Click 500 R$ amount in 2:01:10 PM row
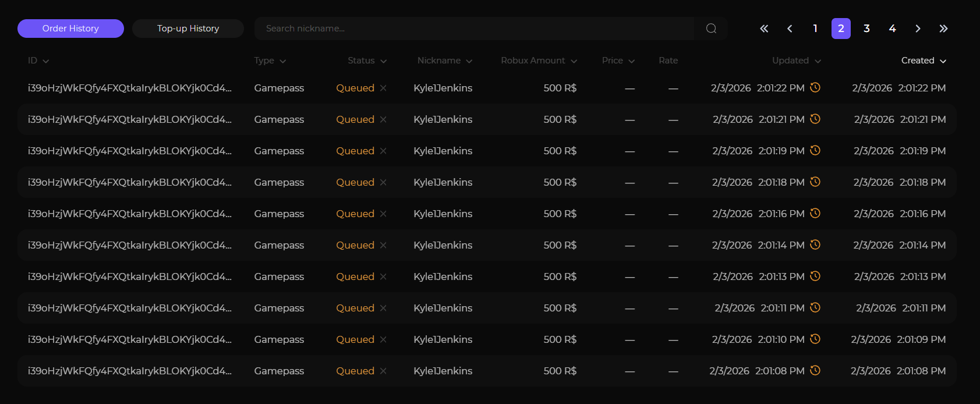980x404 pixels. [x=560, y=339]
